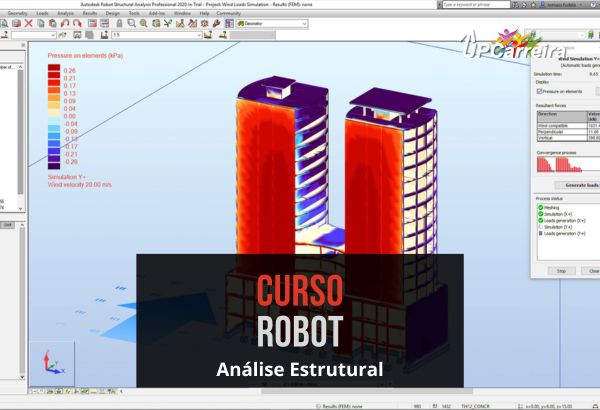
Task: Open the Window menu
Action: tap(182, 13)
